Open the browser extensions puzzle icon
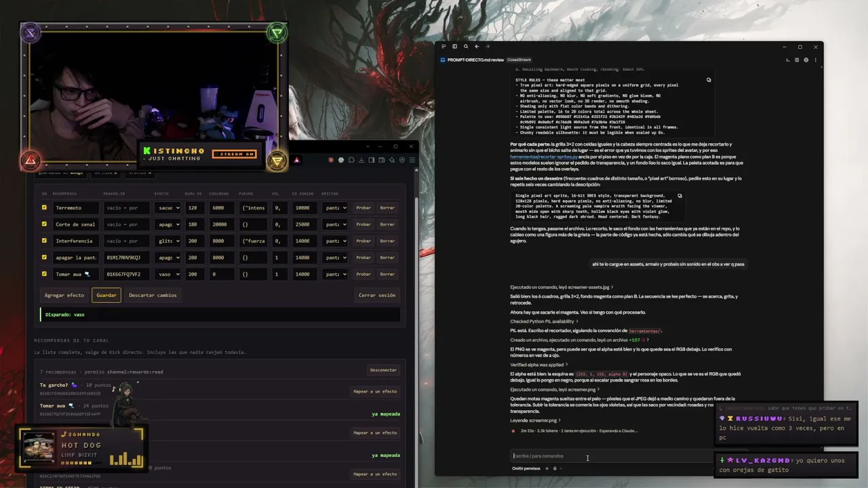Screen dimensions: 868x488 [x=351, y=160]
